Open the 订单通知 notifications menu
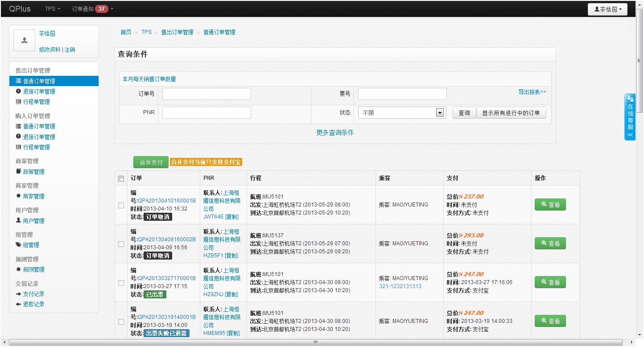 (x=93, y=9)
